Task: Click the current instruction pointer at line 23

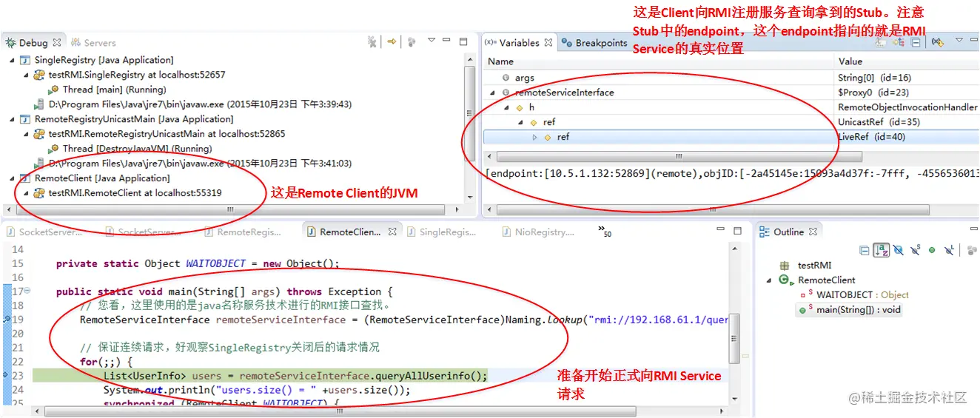Action: coord(4,376)
